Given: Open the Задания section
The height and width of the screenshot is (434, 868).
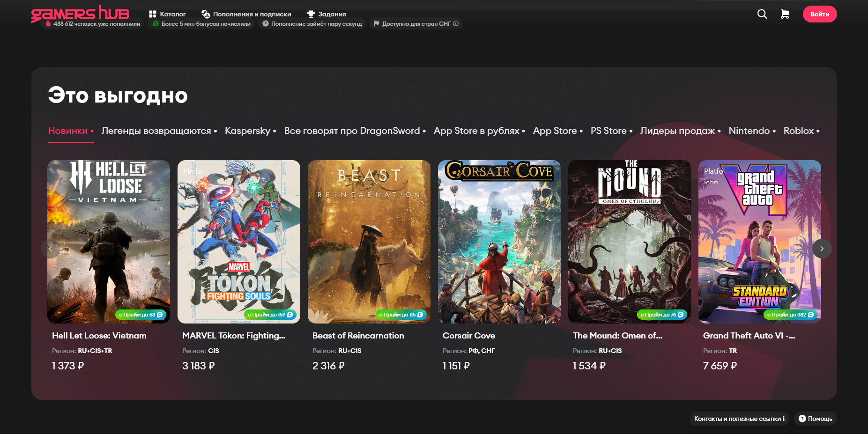Looking at the screenshot, I should (x=326, y=14).
